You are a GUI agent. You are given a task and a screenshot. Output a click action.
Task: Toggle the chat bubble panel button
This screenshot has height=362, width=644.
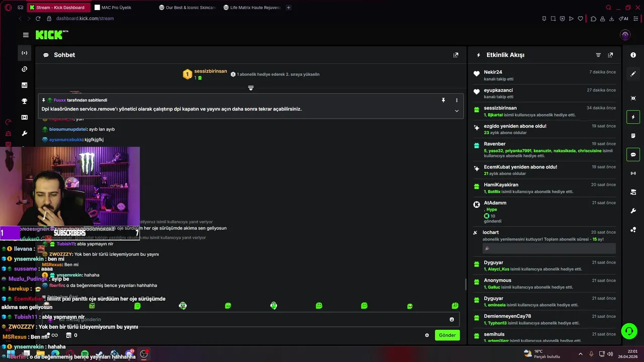pyautogui.click(x=633, y=154)
